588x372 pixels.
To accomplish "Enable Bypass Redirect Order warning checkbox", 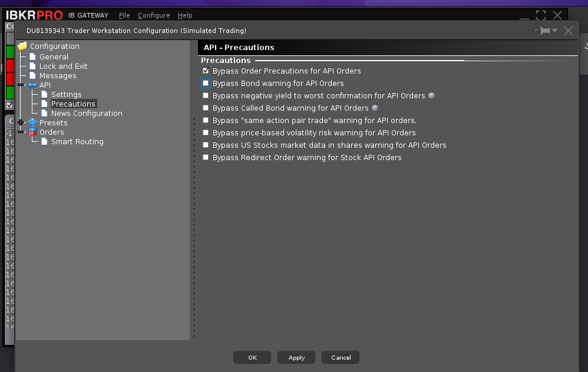I will coord(206,157).
